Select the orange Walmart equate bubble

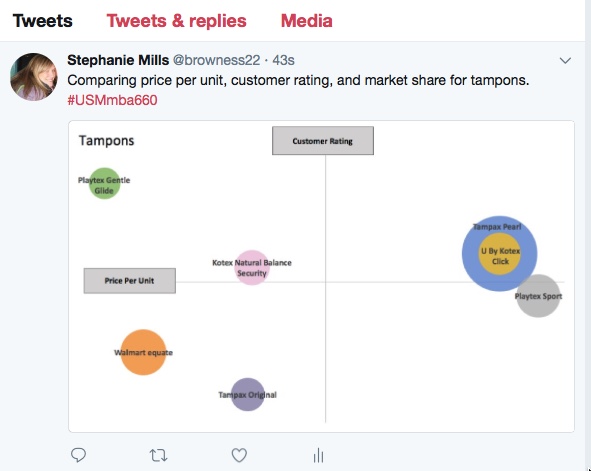tap(143, 352)
